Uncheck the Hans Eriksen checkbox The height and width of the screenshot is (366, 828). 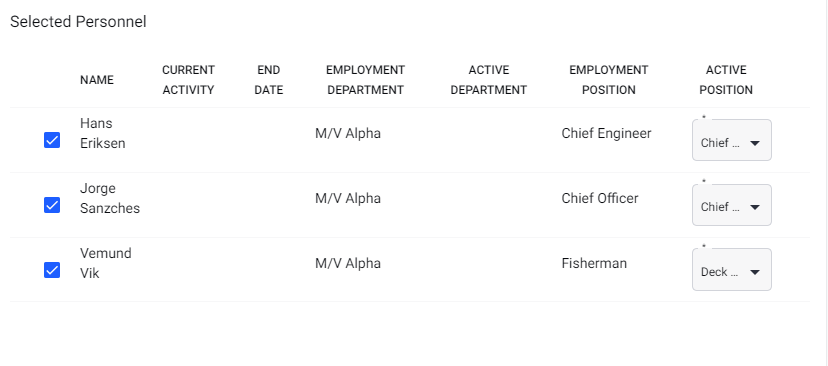tap(52, 140)
